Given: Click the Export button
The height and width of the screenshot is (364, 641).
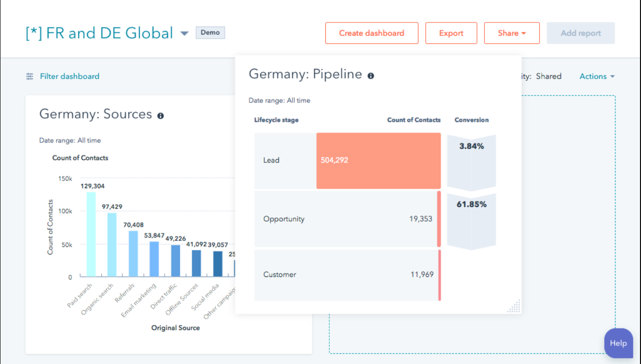Looking at the screenshot, I should click(x=451, y=32).
